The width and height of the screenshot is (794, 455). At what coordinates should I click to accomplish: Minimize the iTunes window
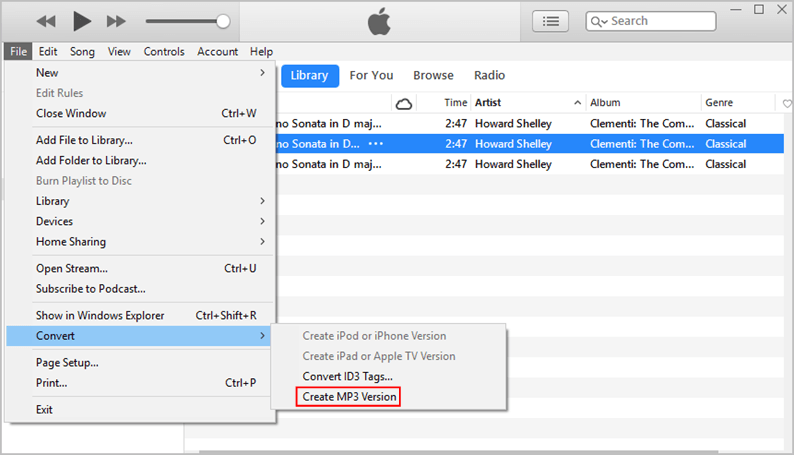click(736, 10)
